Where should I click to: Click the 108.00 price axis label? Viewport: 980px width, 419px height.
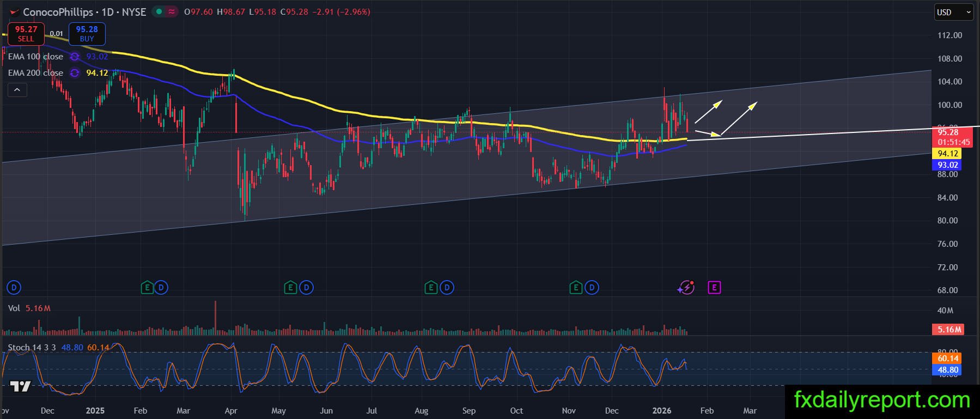click(949, 59)
